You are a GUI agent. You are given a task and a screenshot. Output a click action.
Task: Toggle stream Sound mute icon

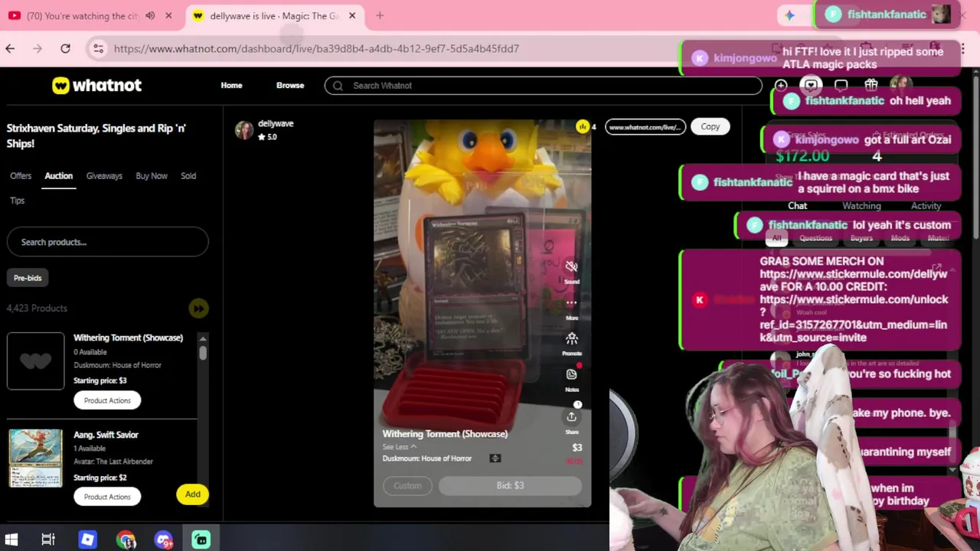(x=571, y=266)
